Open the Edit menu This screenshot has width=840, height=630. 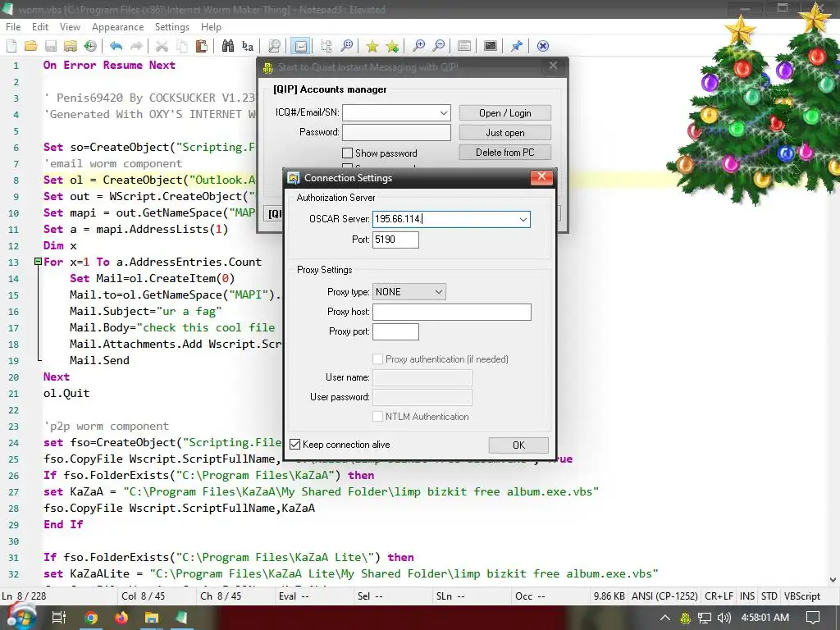40,27
